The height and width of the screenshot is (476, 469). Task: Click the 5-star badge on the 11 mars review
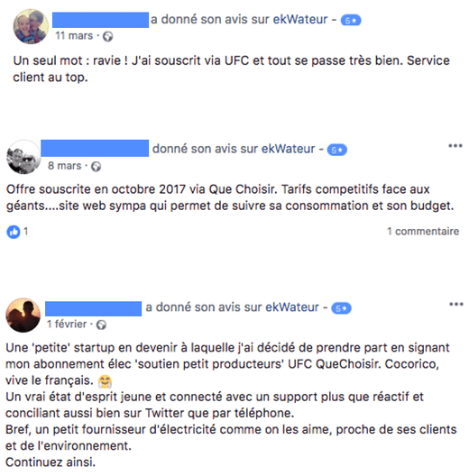[351, 21]
